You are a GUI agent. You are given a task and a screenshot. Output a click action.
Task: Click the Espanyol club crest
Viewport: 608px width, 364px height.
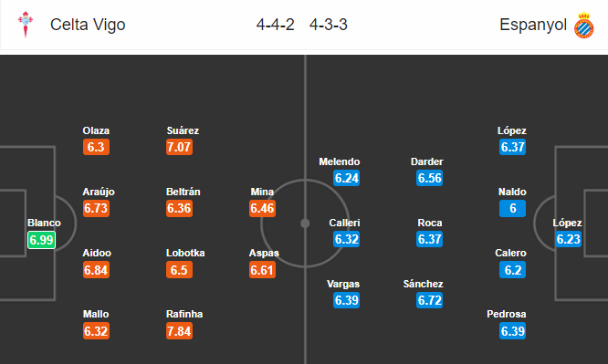[584, 26]
